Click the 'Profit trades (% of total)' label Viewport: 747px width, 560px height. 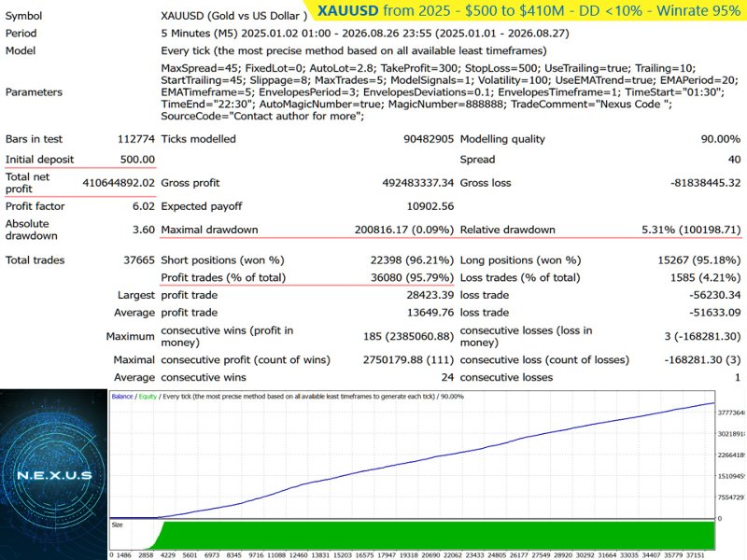click(223, 277)
